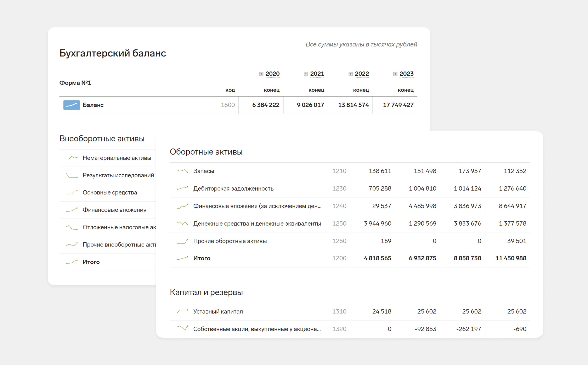Click Запасы 2023 value 112 352
This screenshot has height=365, width=588.
pyautogui.click(x=515, y=171)
